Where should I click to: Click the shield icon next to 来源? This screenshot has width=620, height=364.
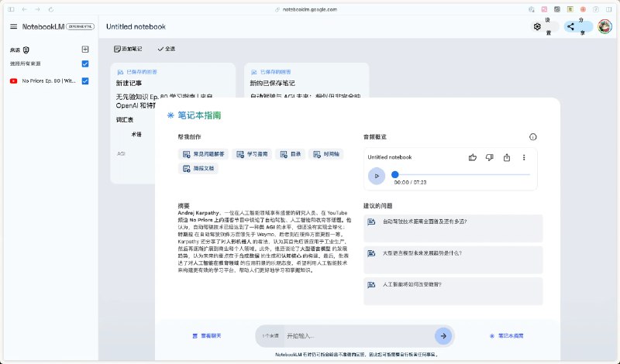point(26,50)
